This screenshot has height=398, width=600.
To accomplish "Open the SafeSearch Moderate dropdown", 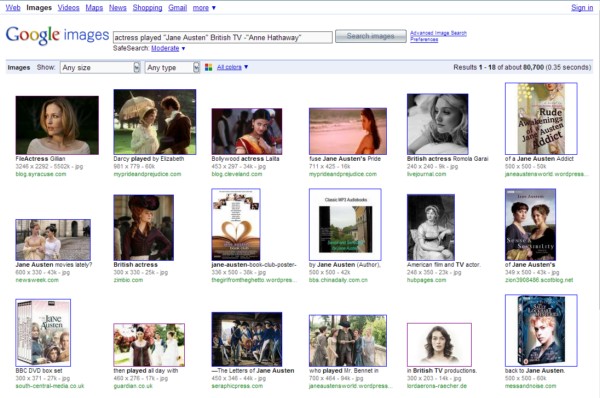I will pos(168,48).
